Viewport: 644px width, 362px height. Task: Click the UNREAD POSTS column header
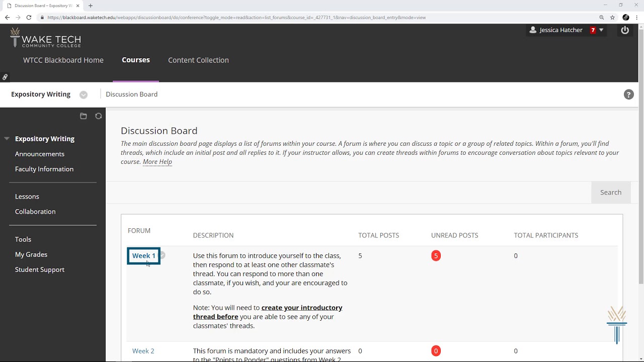coord(454,235)
